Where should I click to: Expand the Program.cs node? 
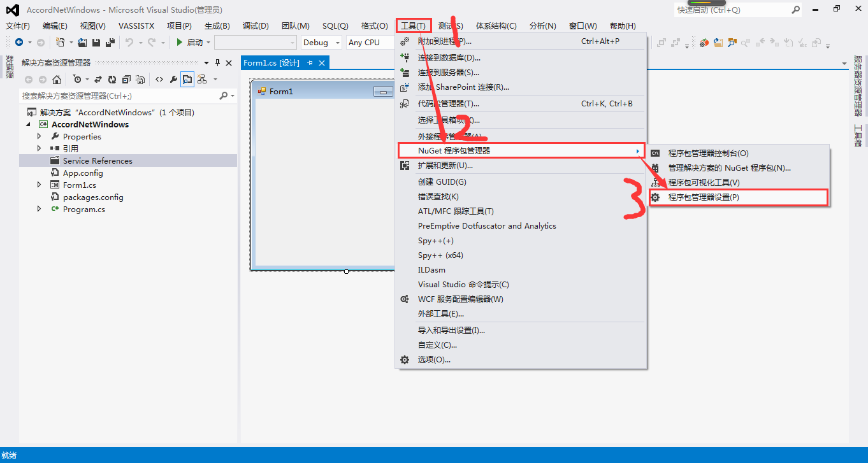pos(40,209)
